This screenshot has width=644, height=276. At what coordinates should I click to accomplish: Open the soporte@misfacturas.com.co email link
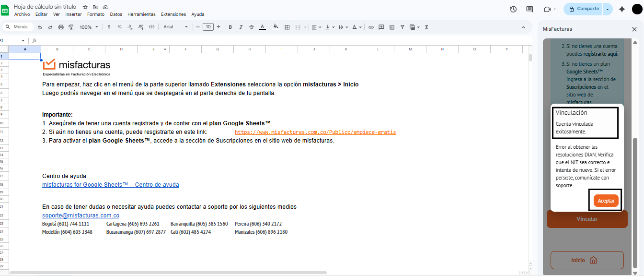click(x=80, y=216)
